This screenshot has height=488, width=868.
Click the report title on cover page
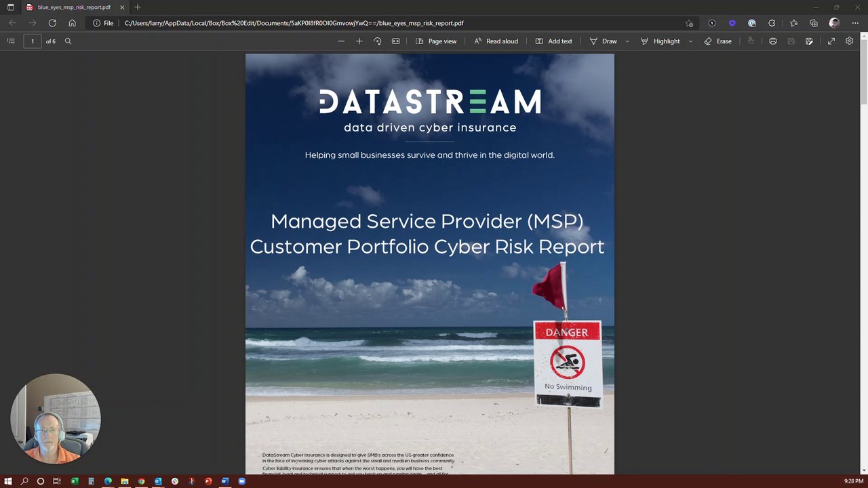(x=427, y=234)
